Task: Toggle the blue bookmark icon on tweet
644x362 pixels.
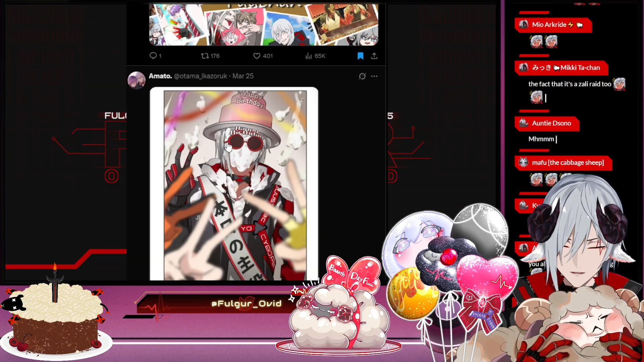Action: click(x=361, y=56)
